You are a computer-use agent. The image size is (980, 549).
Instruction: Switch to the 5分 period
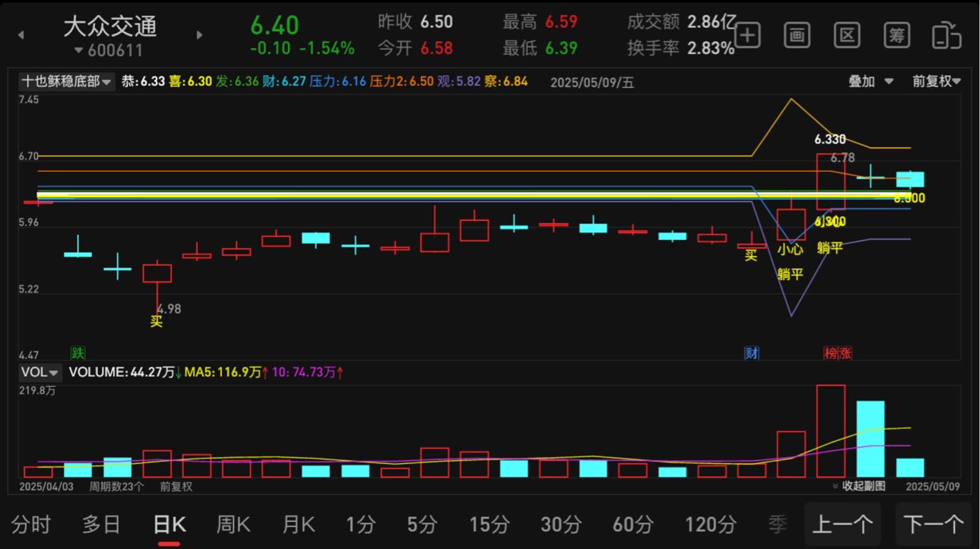422,525
